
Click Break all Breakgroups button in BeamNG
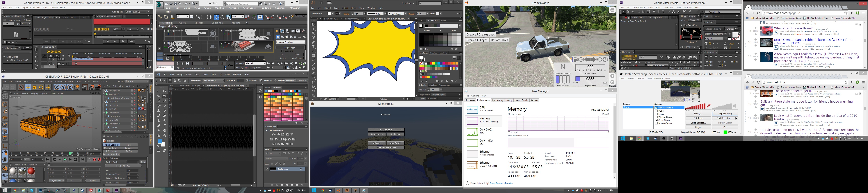pyautogui.click(x=481, y=34)
